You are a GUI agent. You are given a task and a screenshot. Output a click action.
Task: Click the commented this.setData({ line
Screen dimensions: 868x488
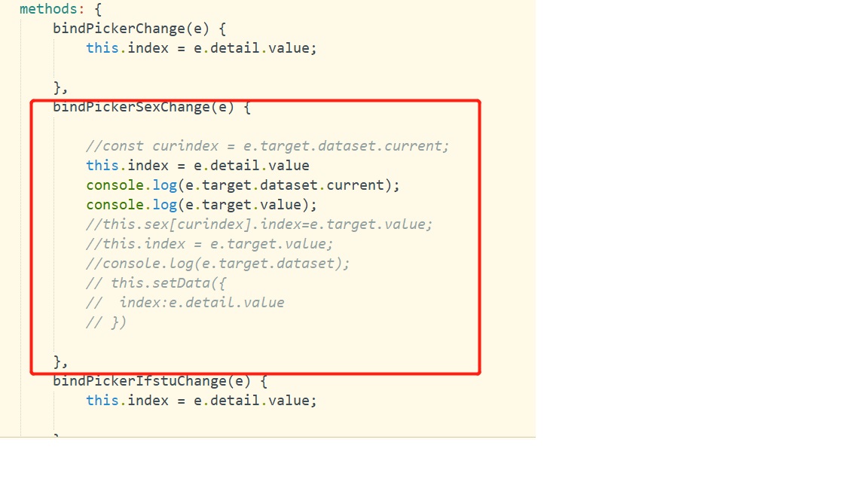pyautogui.click(x=156, y=283)
